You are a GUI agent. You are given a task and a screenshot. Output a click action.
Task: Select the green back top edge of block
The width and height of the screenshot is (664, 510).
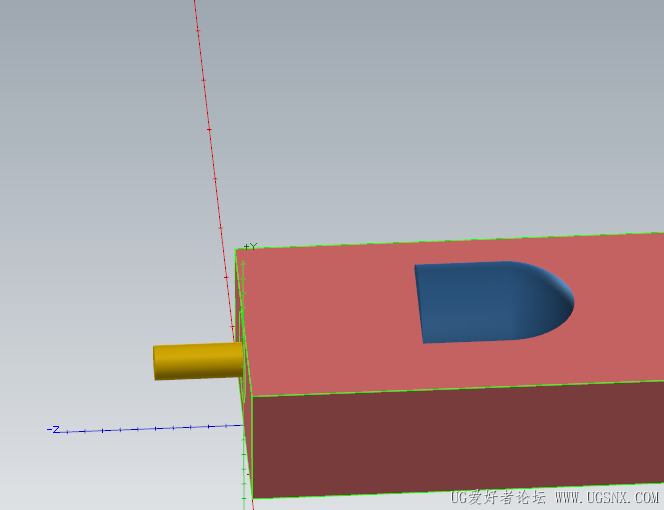(x=449, y=241)
